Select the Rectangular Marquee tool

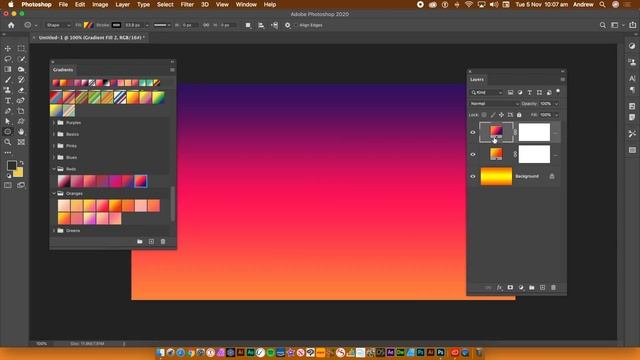pos(21,49)
